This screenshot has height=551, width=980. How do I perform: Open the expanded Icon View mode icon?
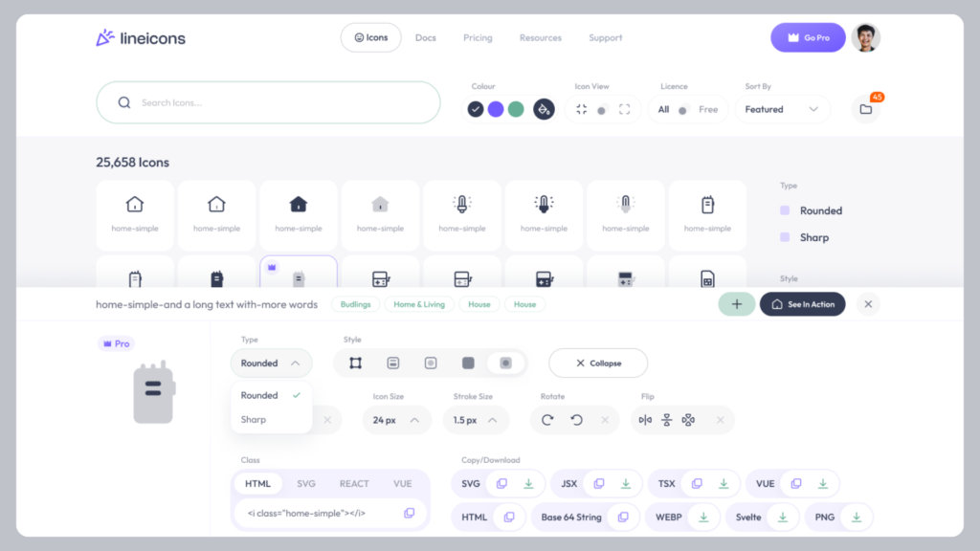[x=626, y=108]
